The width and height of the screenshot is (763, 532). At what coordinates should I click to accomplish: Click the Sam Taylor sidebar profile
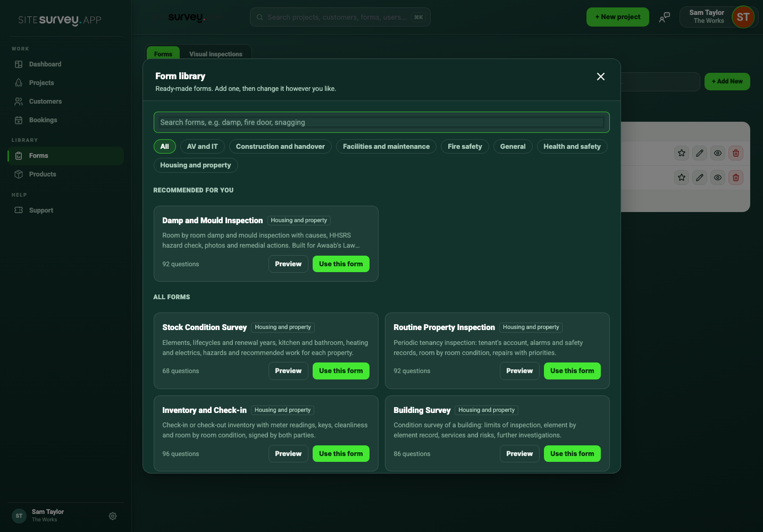pyautogui.click(x=48, y=516)
